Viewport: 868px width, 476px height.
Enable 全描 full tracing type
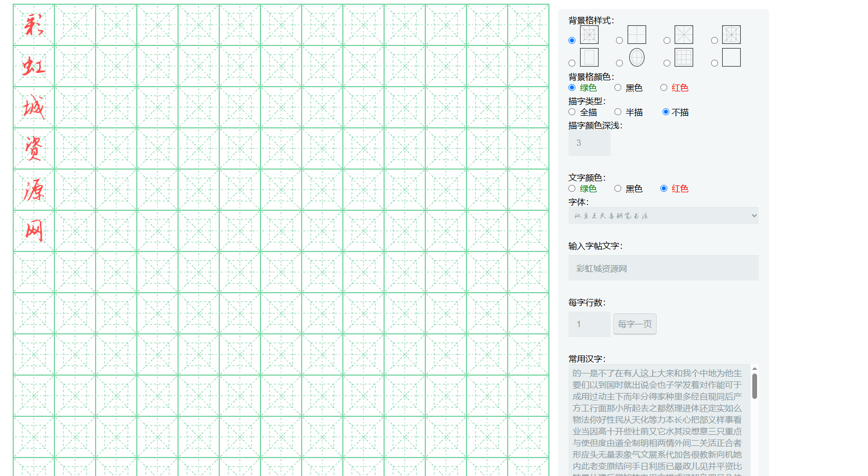572,112
